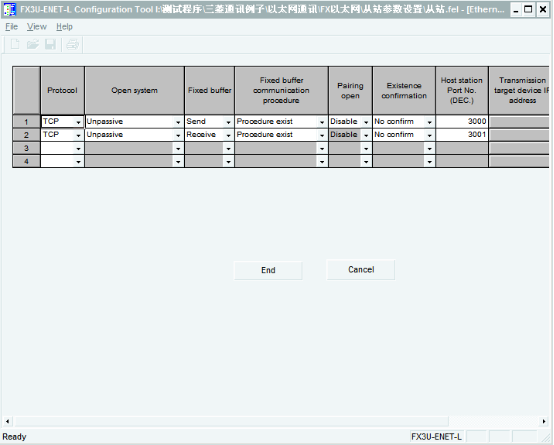The width and height of the screenshot is (554, 445).
Task: Click the application icon in title bar
Action: [10, 10]
